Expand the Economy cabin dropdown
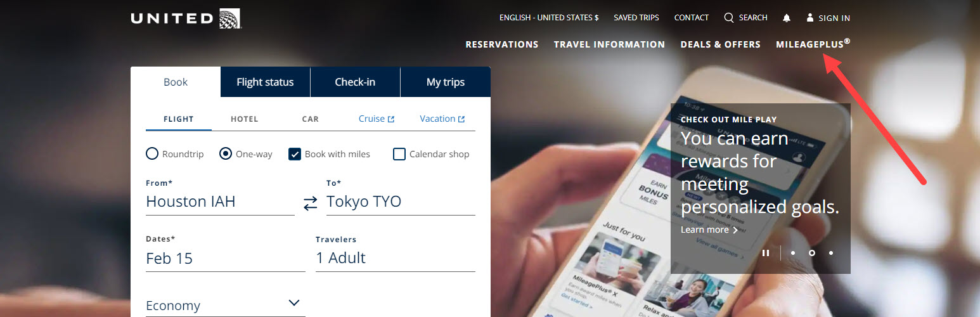Screen dimensions: 980x317 [x=226, y=304]
